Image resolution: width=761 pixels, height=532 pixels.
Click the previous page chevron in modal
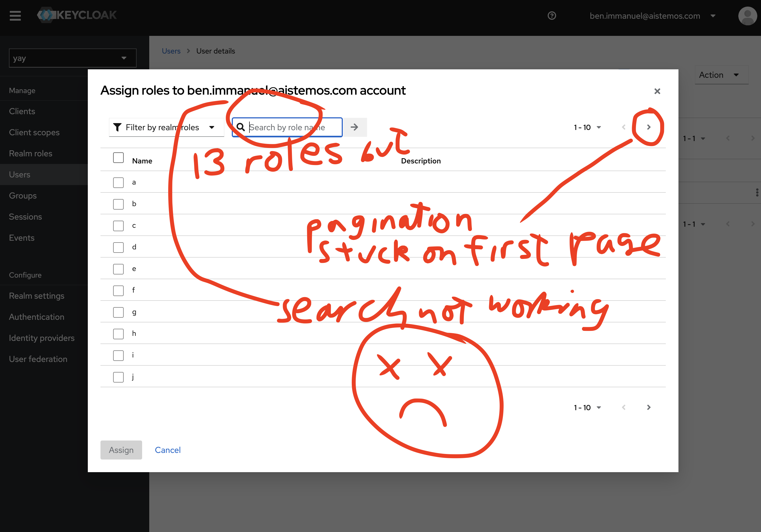click(x=624, y=127)
